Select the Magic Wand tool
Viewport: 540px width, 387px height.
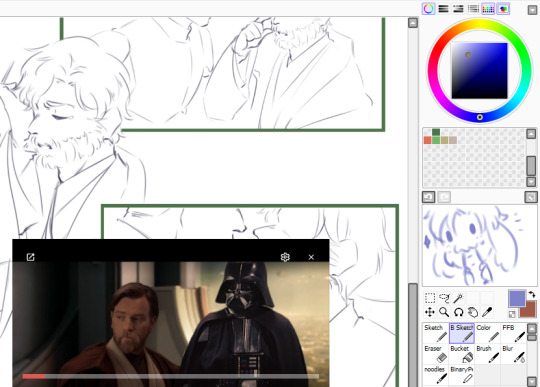(x=458, y=297)
